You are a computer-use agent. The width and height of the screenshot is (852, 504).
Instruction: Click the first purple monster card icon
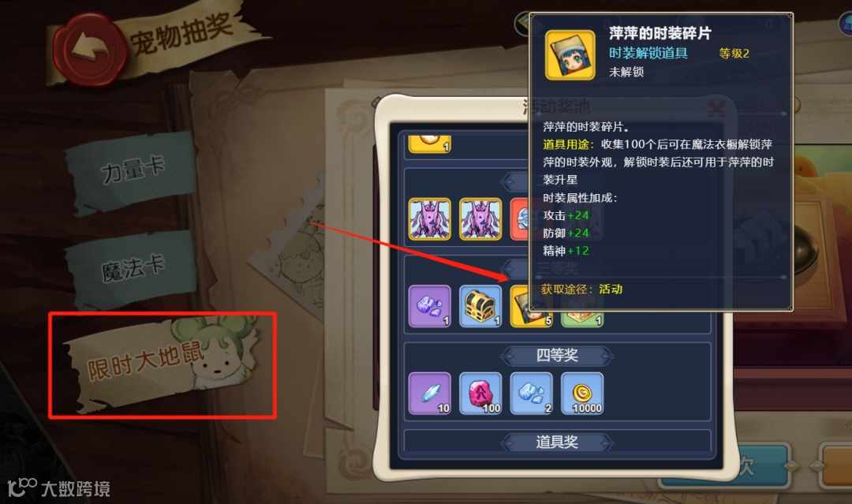click(x=429, y=218)
